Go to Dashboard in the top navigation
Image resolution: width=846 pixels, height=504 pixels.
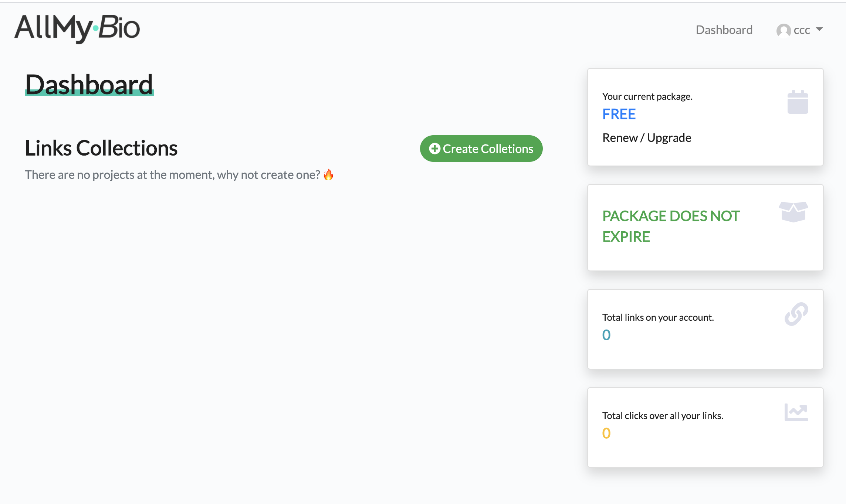coord(724,30)
